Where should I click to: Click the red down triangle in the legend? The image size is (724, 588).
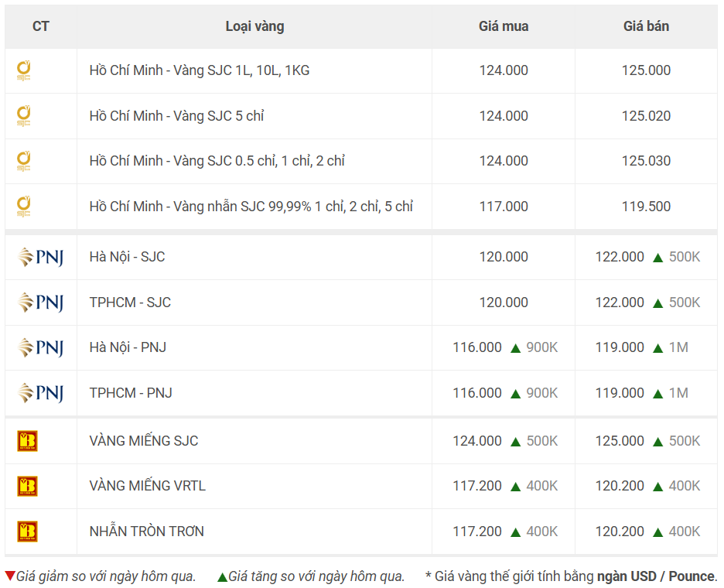click(10, 576)
